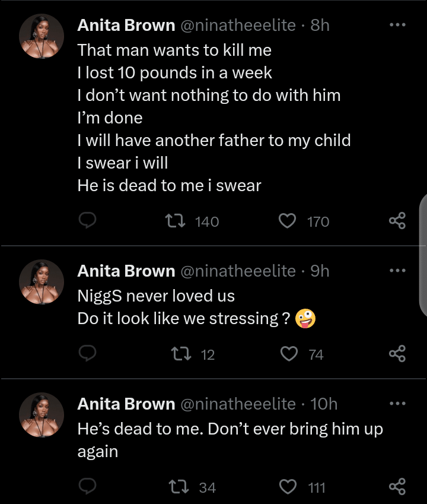Open more options on the 10h tweet
Viewport: 427px width, 504px height.
tap(397, 404)
